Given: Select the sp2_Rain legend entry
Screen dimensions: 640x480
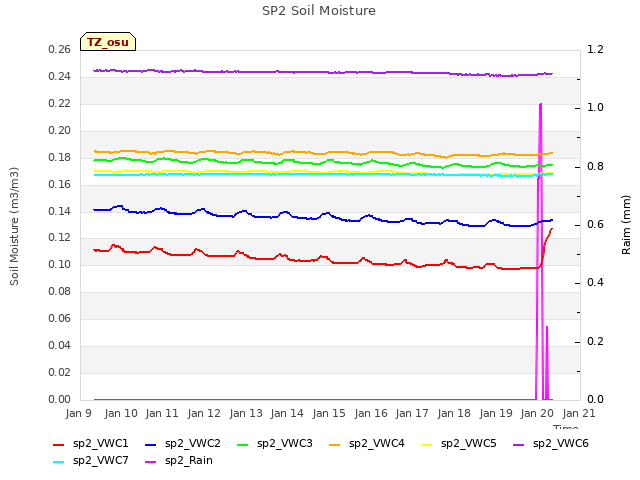Looking at the screenshot, I should [x=179, y=461].
